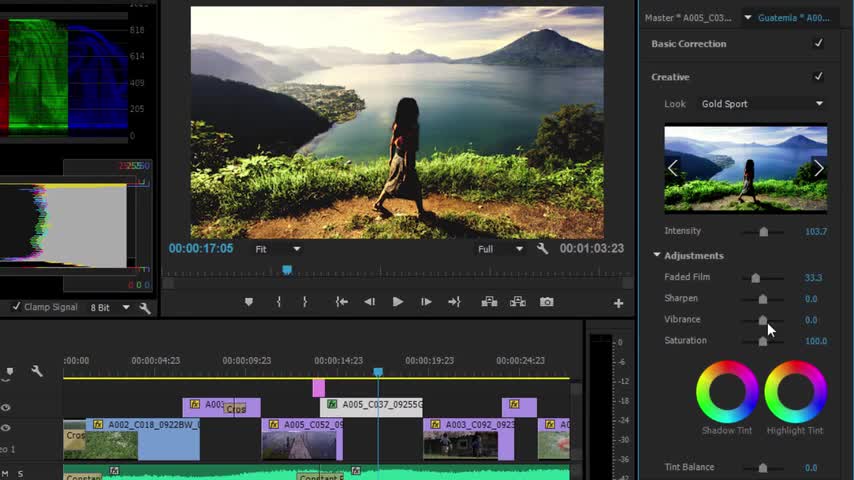The width and height of the screenshot is (854, 480).
Task: Click the Go to In point icon
Action: point(341,302)
